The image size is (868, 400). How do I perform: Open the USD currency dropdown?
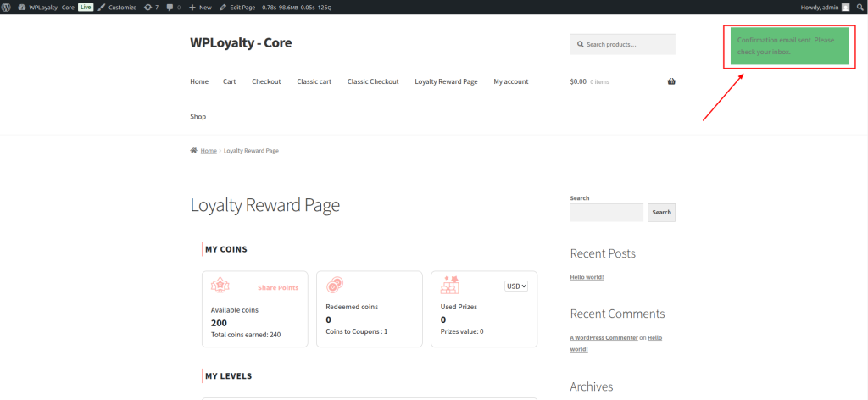(x=516, y=286)
